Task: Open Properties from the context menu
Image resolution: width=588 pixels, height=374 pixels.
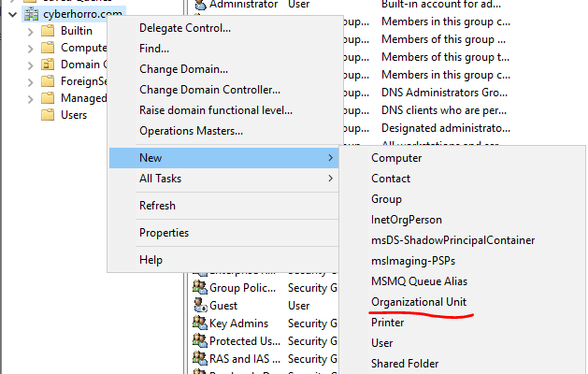Action: [164, 233]
